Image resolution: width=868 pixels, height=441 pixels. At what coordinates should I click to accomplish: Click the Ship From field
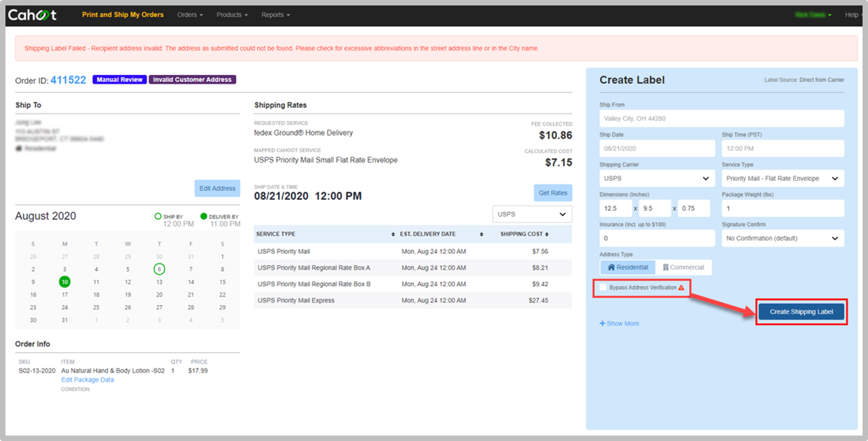coord(722,119)
